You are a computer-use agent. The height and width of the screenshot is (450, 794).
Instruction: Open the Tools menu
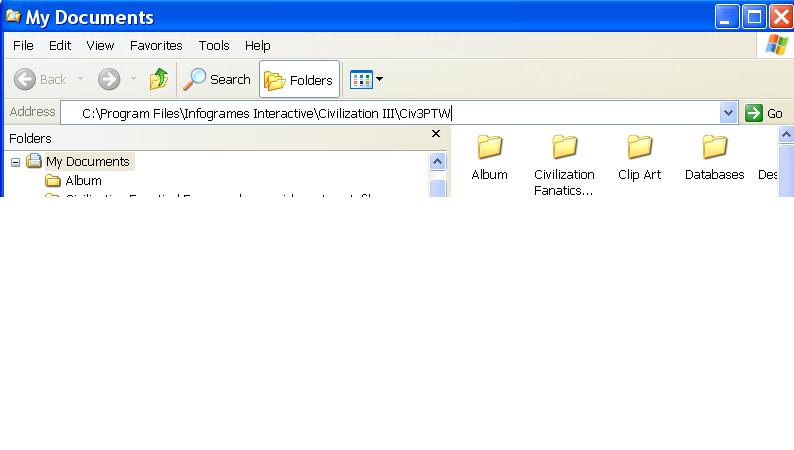point(214,46)
